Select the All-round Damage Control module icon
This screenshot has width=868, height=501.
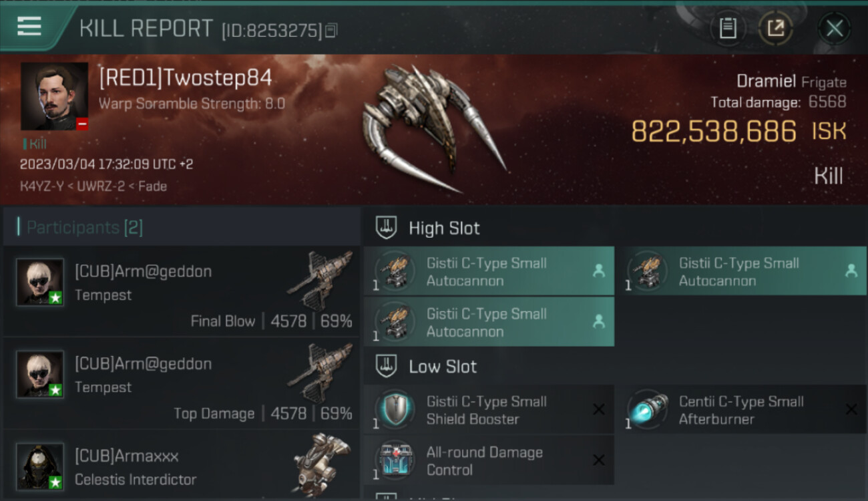(395, 460)
